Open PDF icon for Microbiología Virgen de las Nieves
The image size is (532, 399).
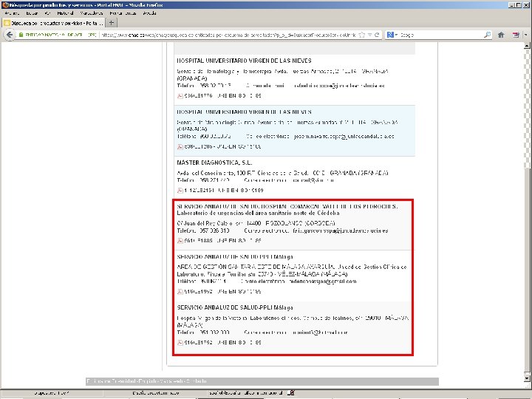pos(180,147)
